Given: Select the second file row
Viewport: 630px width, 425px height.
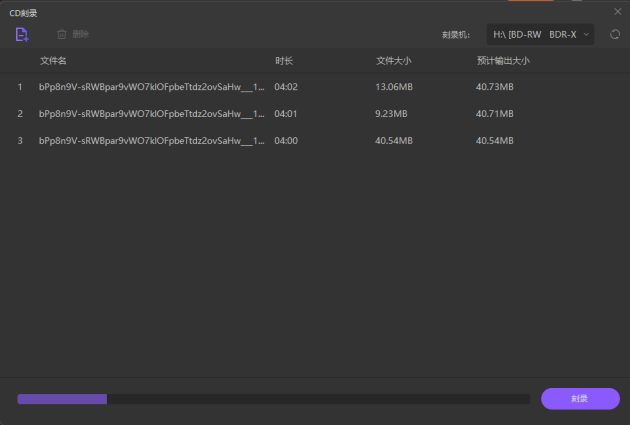Looking at the screenshot, I should click(x=315, y=114).
